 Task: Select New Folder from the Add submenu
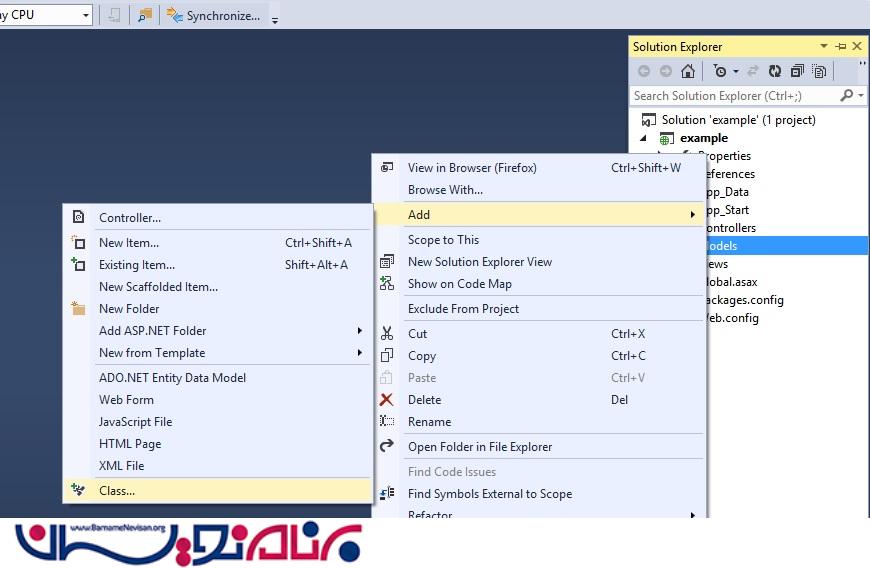click(129, 309)
